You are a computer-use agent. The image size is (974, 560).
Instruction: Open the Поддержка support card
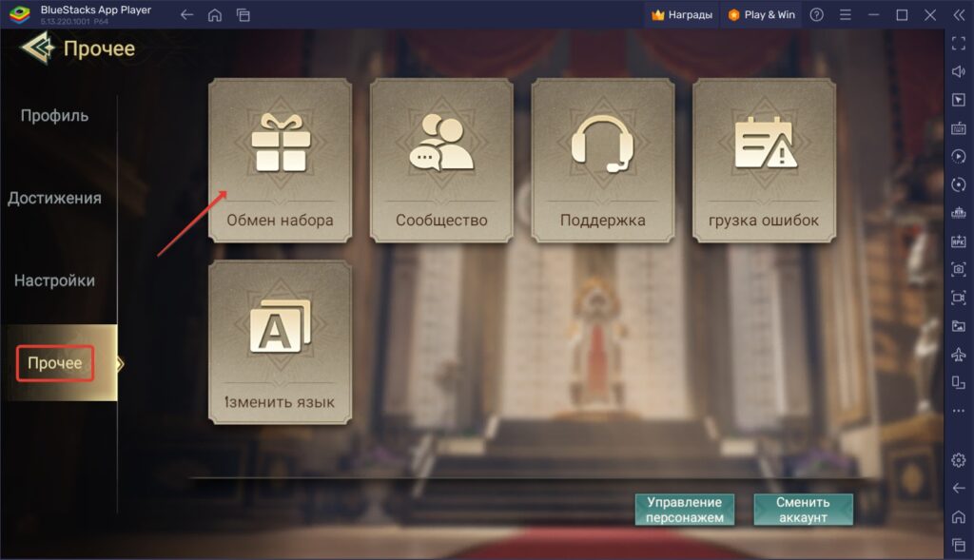point(600,160)
